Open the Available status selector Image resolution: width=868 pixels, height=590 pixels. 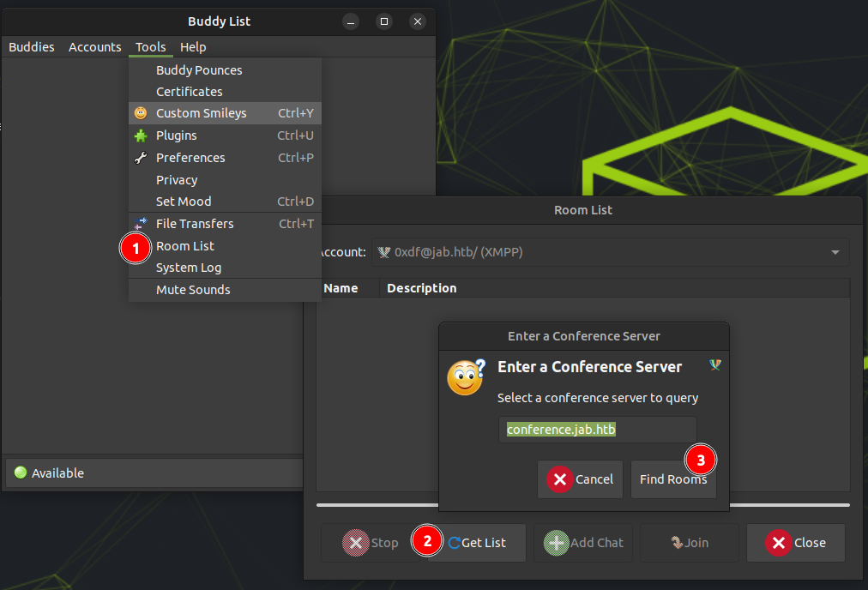coord(154,473)
